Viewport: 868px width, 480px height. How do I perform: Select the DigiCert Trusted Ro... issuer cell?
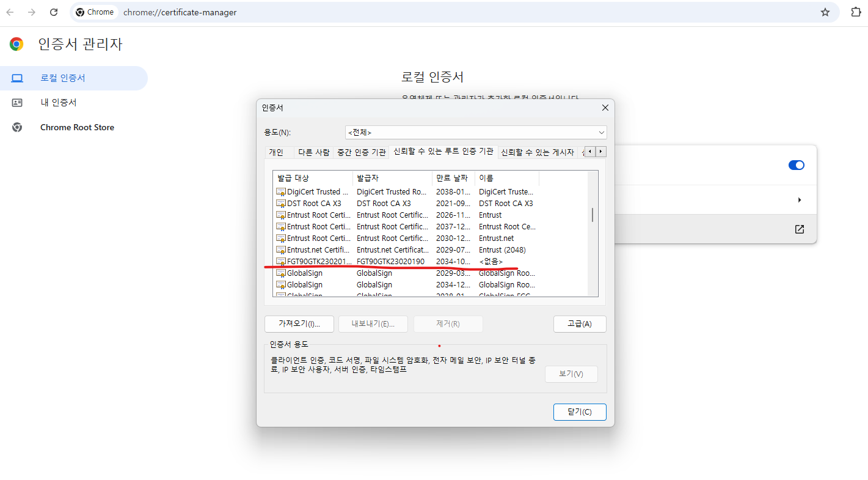coord(392,192)
